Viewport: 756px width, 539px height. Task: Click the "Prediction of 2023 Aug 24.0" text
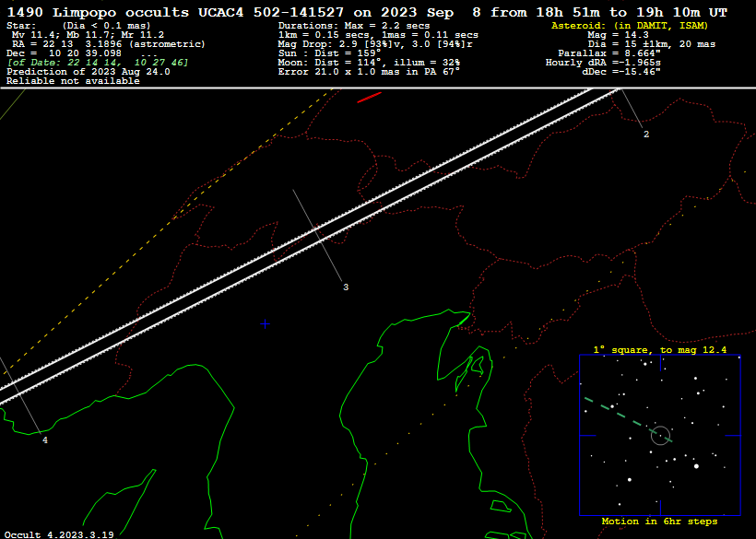(x=89, y=72)
